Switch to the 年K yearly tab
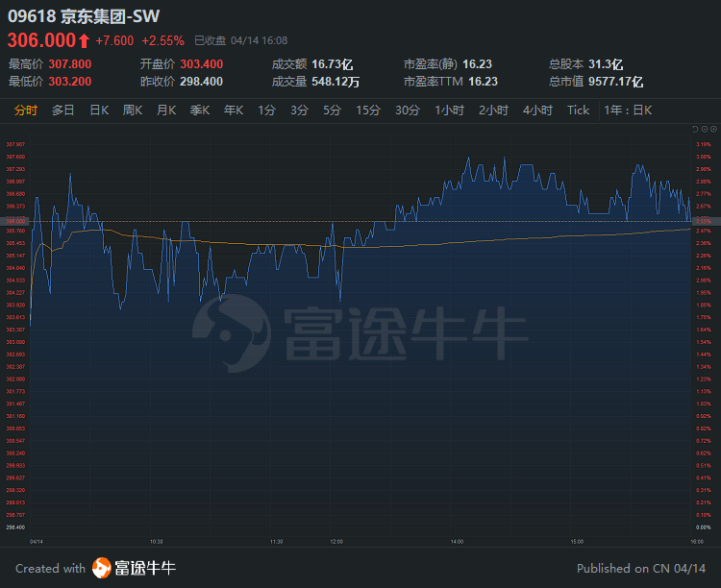This screenshot has height=588, width=721. coord(234,110)
